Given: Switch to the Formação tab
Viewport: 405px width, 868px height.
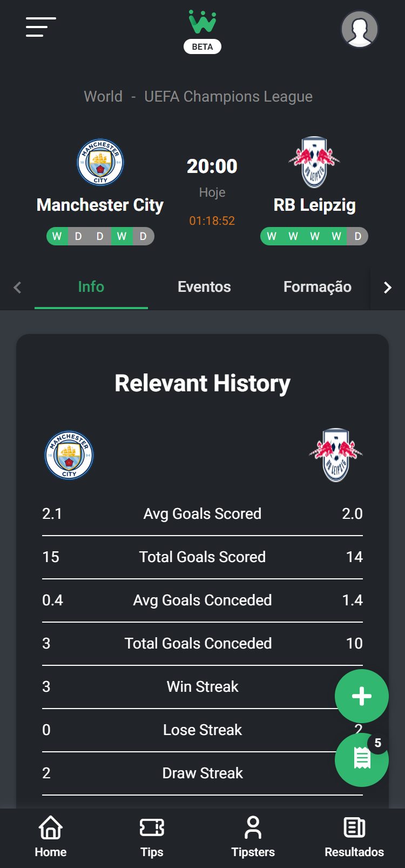Looking at the screenshot, I should click(317, 287).
